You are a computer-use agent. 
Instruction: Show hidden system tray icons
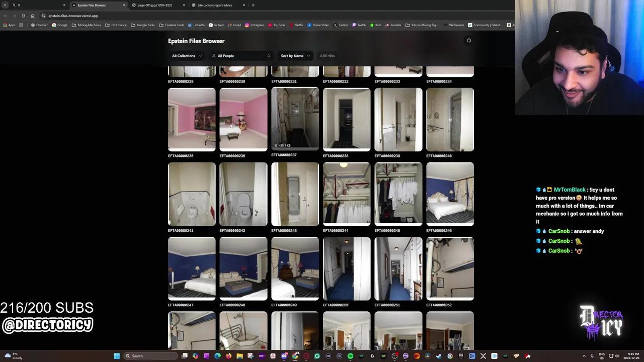584,356
